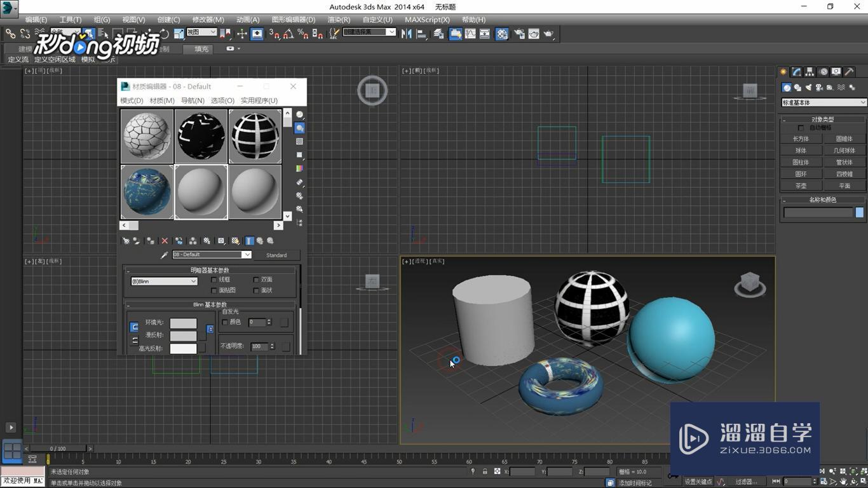Open the 标准基本体 dropdown
The height and width of the screenshot is (488, 868).
coord(824,102)
